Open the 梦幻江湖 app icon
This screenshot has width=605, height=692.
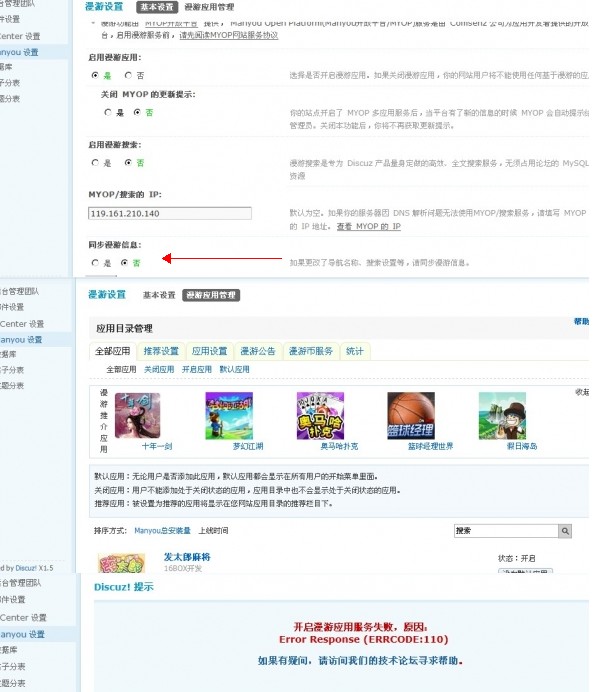coord(229,416)
